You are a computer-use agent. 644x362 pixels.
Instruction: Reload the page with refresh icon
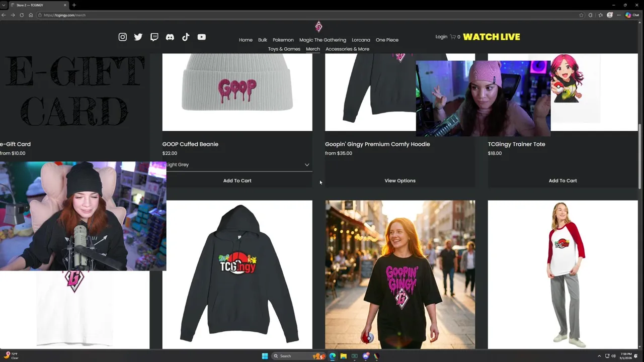tap(22, 15)
